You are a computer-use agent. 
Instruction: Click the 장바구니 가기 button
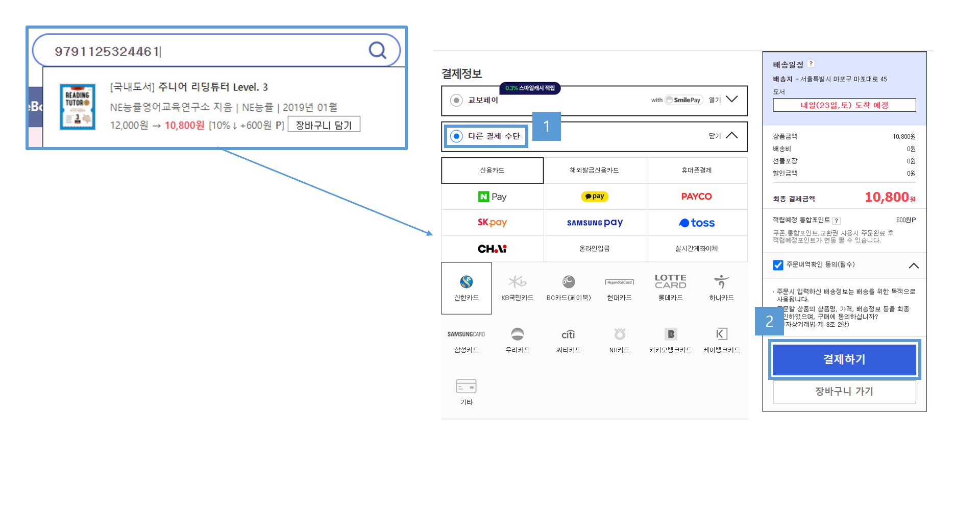tap(844, 392)
